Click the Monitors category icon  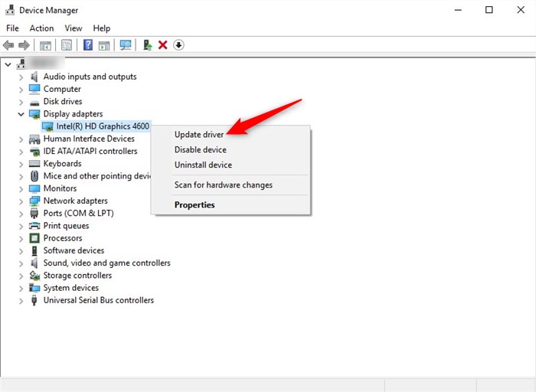coord(34,188)
